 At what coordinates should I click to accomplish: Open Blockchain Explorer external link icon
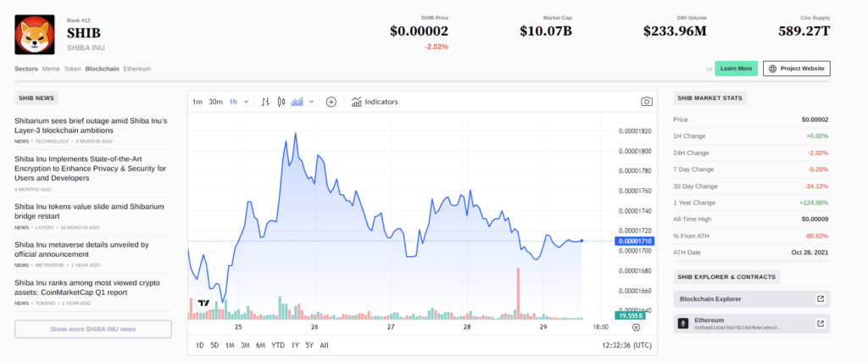click(821, 299)
